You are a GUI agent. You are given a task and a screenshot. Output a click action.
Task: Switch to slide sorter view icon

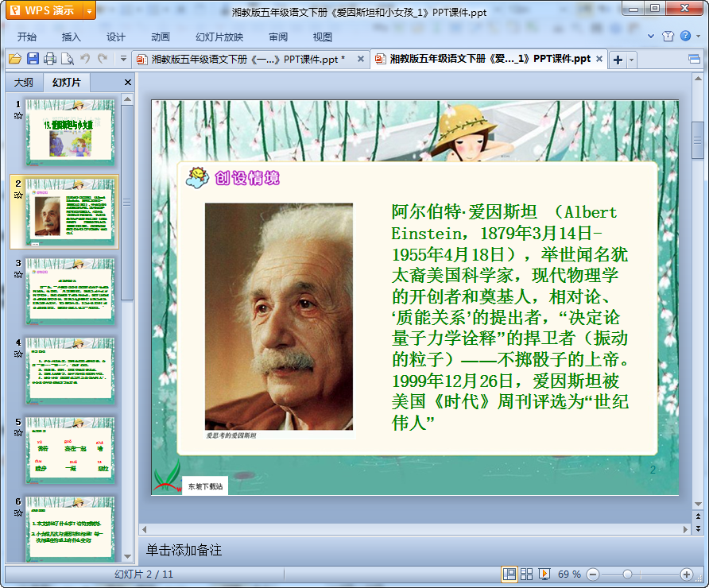[526, 574]
